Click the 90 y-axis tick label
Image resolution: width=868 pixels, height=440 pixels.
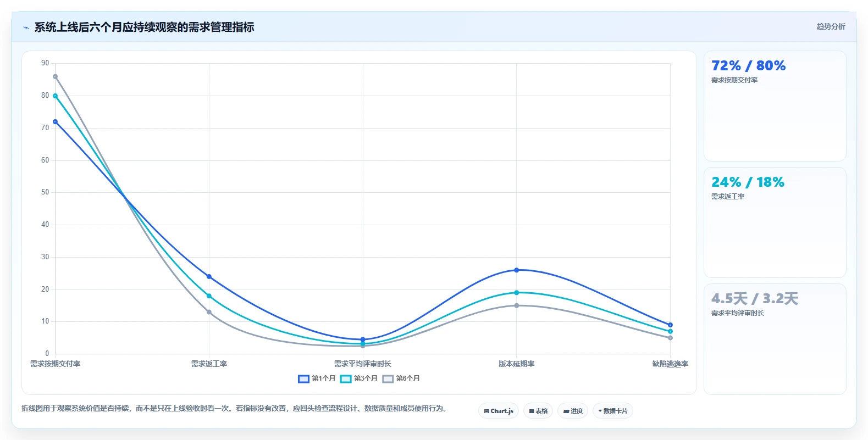click(45, 63)
